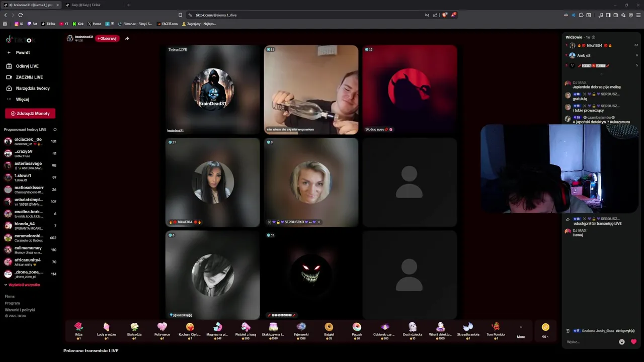Send the Tom Pomidor gift
The width and height of the screenshot is (644, 362).
(x=496, y=331)
